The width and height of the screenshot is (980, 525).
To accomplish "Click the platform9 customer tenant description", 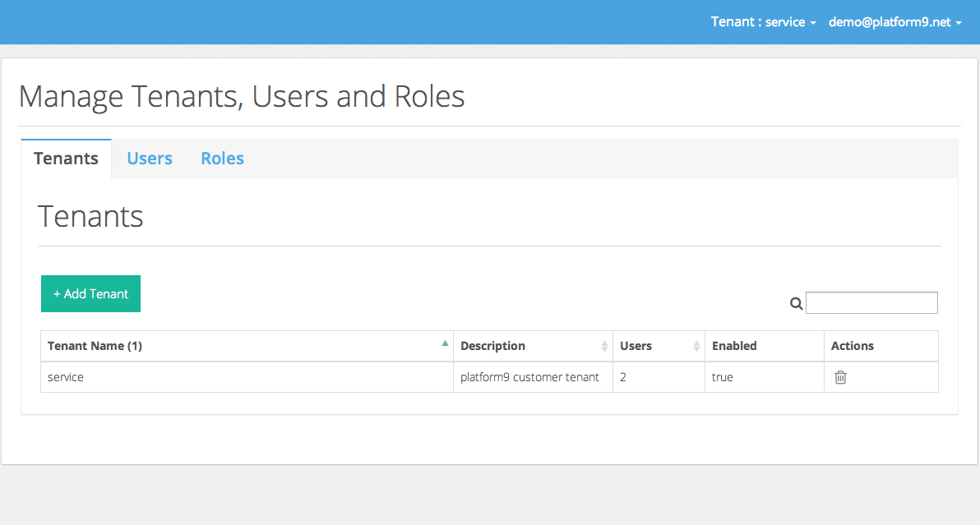I will [529, 377].
